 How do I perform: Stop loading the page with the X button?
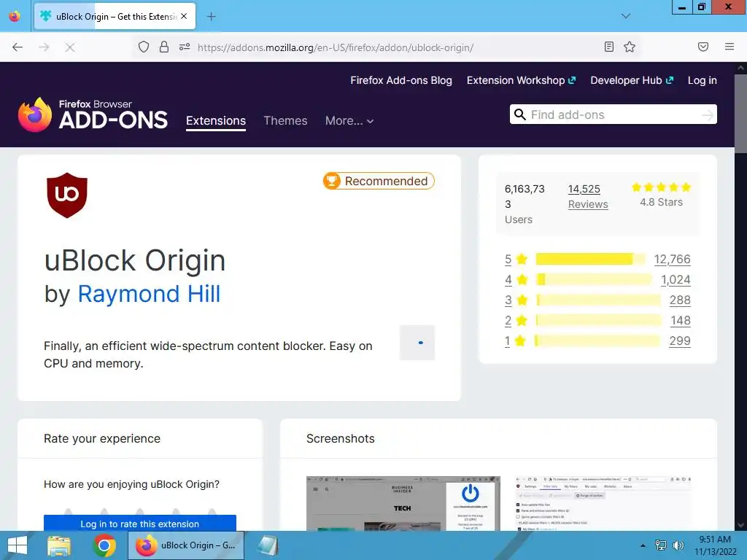click(69, 47)
